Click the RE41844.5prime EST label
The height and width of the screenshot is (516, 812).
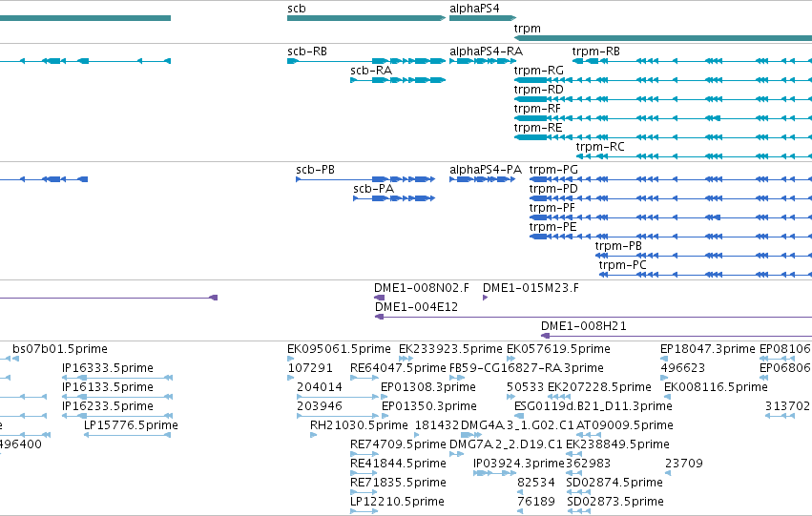pyautogui.click(x=398, y=464)
